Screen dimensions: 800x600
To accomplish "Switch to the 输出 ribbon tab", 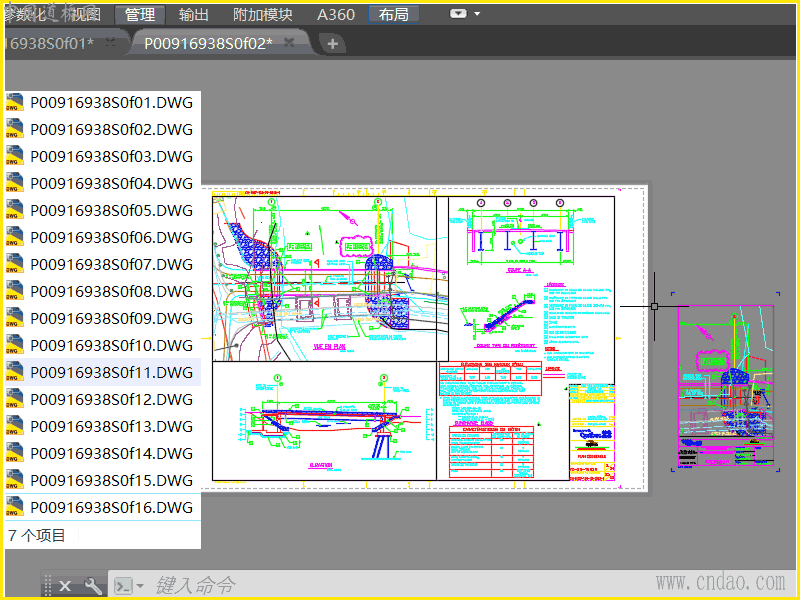I will click(x=194, y=14).
